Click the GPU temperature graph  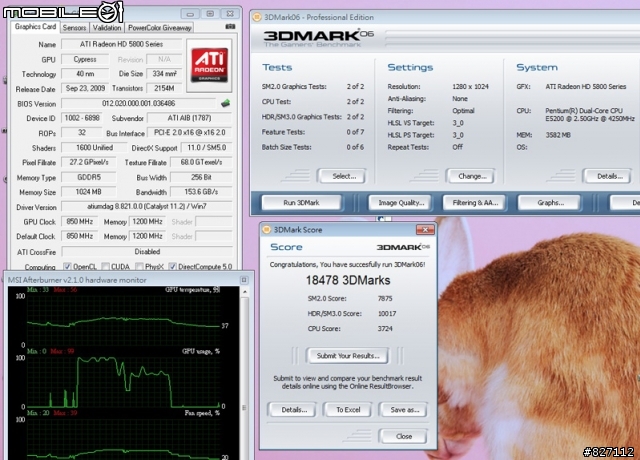click(x=123, y=318)
